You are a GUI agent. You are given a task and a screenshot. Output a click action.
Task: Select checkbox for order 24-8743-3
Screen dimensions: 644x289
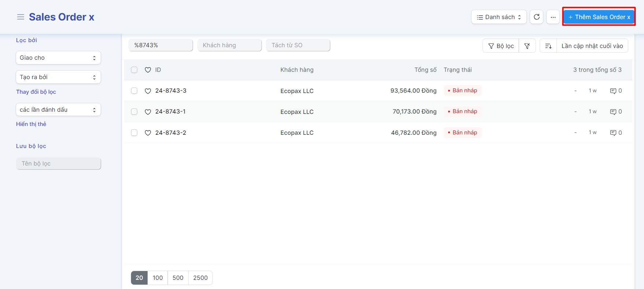(134, 91)
